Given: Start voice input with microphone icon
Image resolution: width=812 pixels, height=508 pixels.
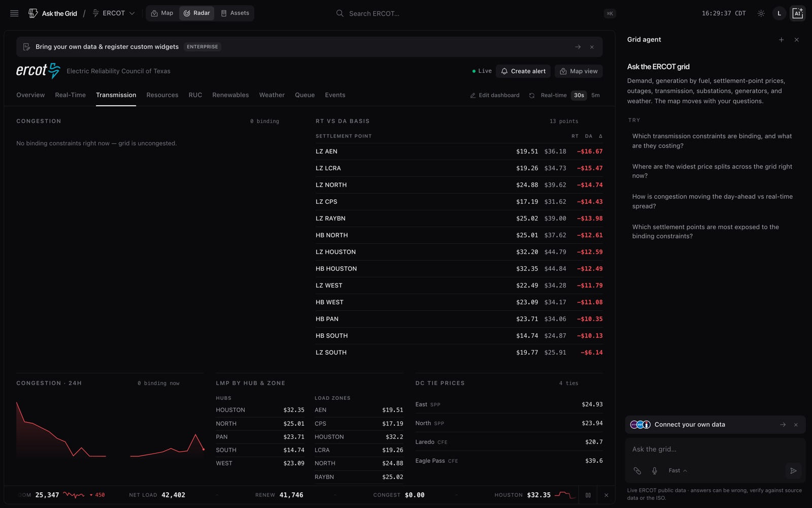Looking at the screenshot, I should pyautogui.click(x=655, y=471).
